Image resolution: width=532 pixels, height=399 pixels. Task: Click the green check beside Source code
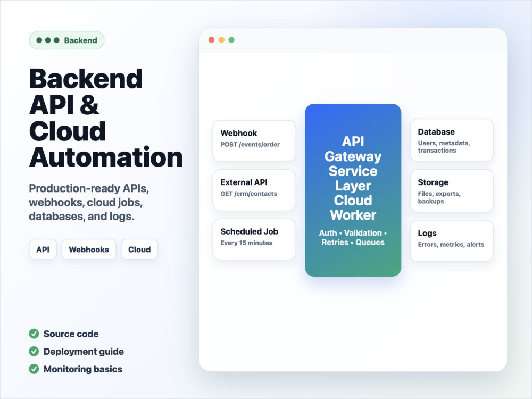click(34, 334)
